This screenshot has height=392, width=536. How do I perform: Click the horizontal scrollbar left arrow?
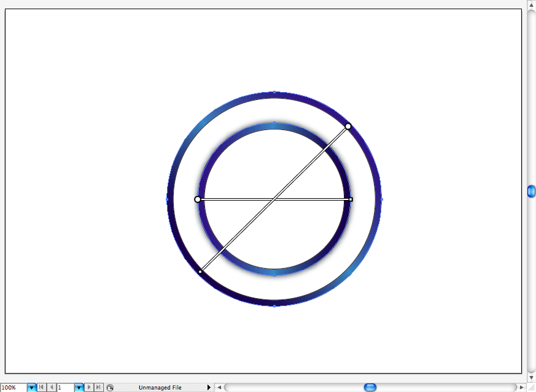(219, 387)
